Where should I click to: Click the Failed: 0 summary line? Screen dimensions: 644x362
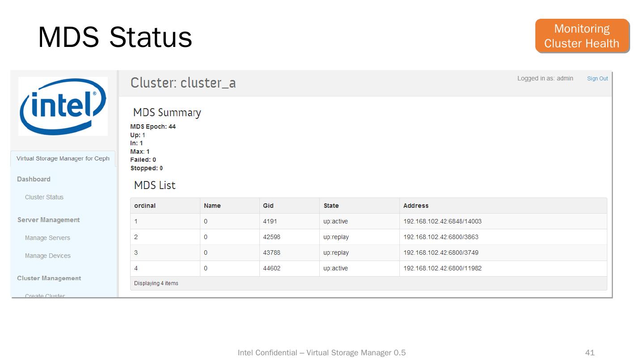click(x=143, y=160)
